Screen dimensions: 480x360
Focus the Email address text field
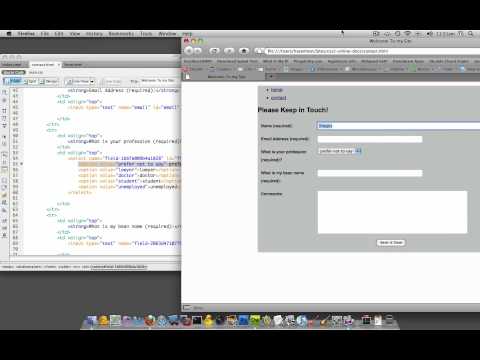point(370,139)
